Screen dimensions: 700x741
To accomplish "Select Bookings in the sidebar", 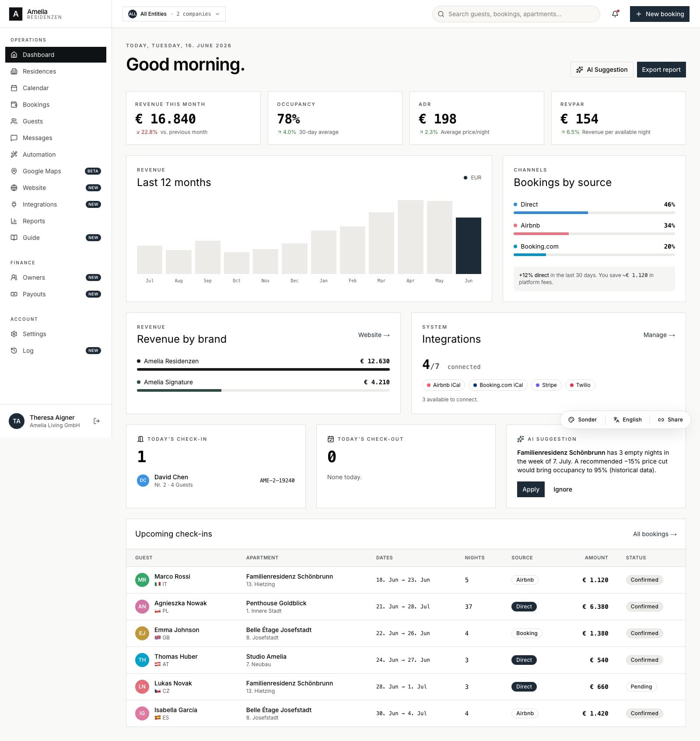I will click(56, 105).
